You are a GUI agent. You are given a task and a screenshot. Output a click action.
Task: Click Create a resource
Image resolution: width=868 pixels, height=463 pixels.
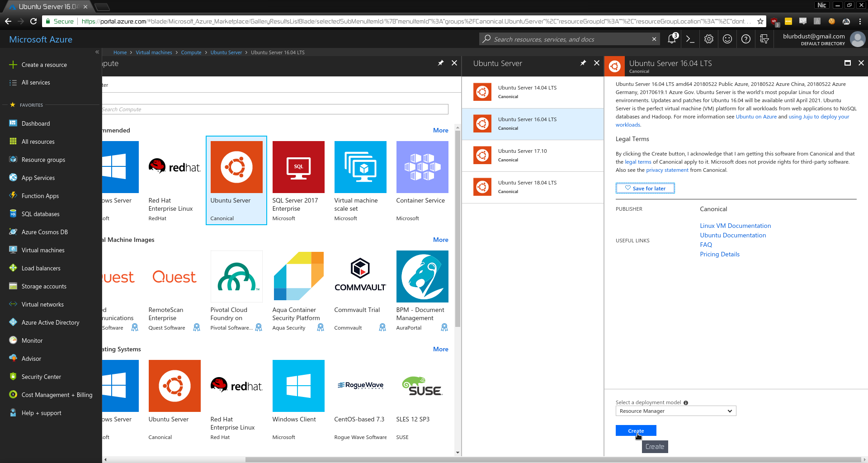(44, 65)
